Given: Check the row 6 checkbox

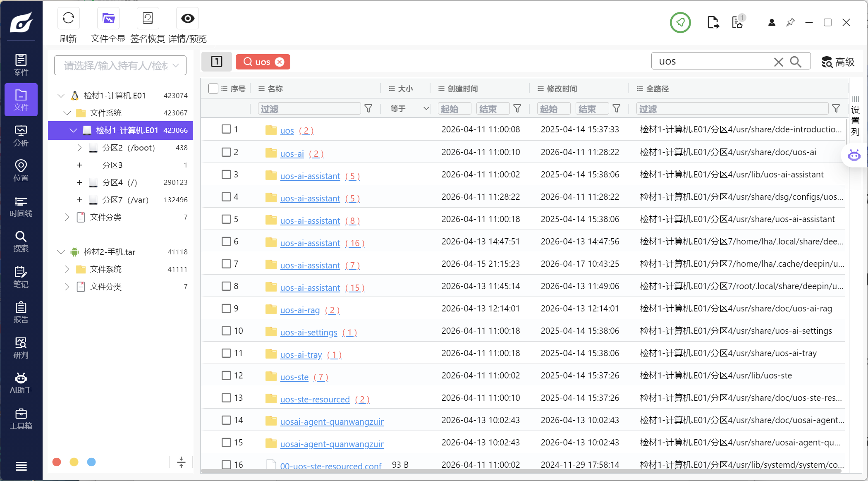Looking at the screenshot, I should coord(226,241).
